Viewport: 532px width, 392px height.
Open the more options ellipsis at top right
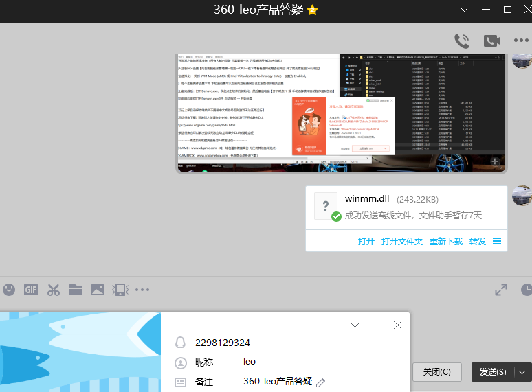tap(521, 41)
